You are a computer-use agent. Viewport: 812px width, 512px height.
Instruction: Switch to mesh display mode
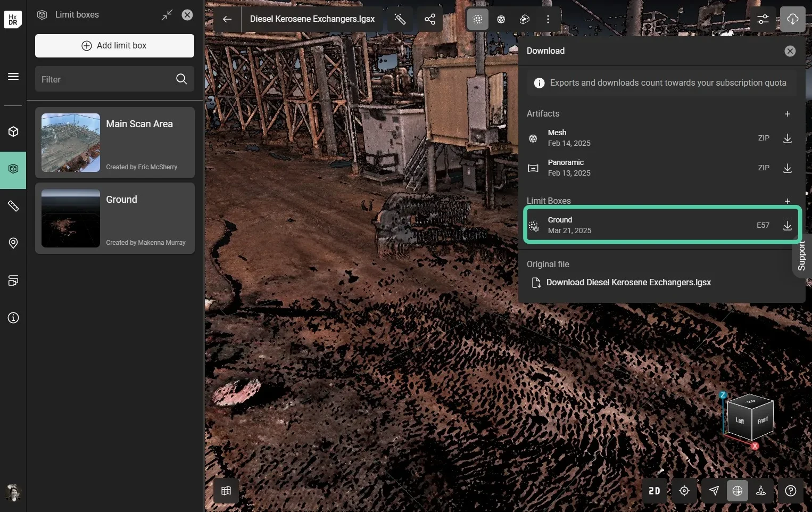pyautogui.click(x=501, y=19)
